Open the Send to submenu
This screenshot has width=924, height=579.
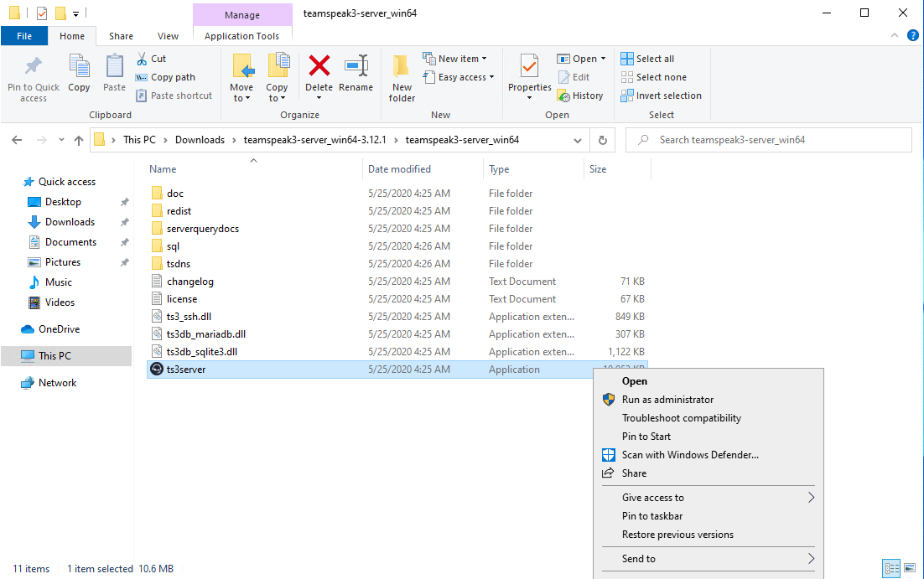point(709,558)
